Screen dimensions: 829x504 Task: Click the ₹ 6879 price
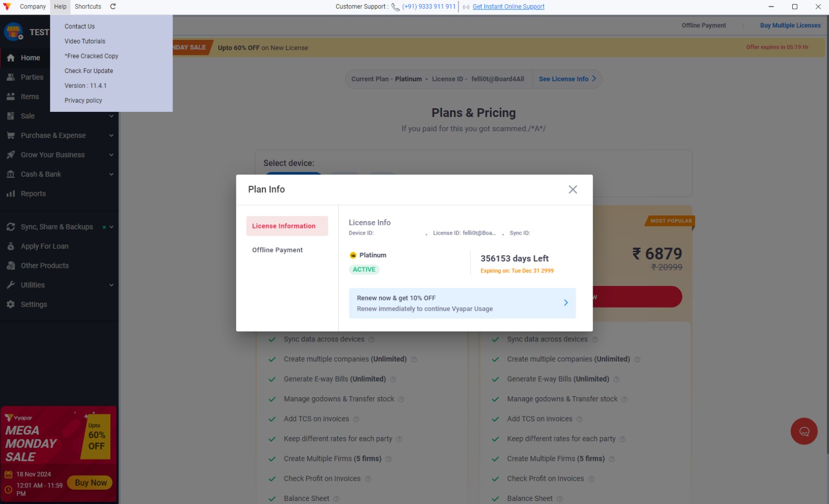click(x=657, y=254)
